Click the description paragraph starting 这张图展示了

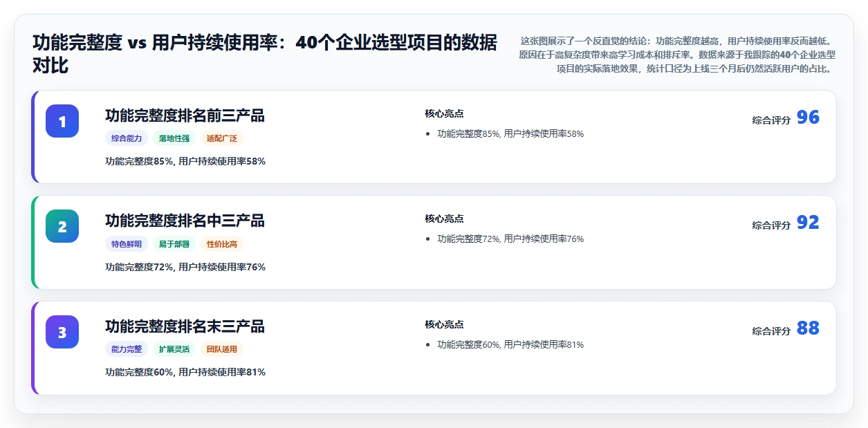pyautogui.click(x=677, y=55)
